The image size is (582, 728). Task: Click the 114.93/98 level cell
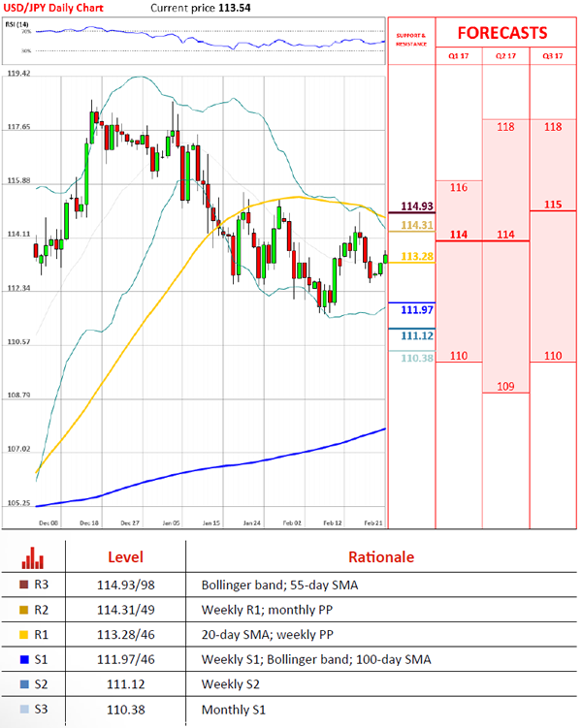(x=126, y=585)
